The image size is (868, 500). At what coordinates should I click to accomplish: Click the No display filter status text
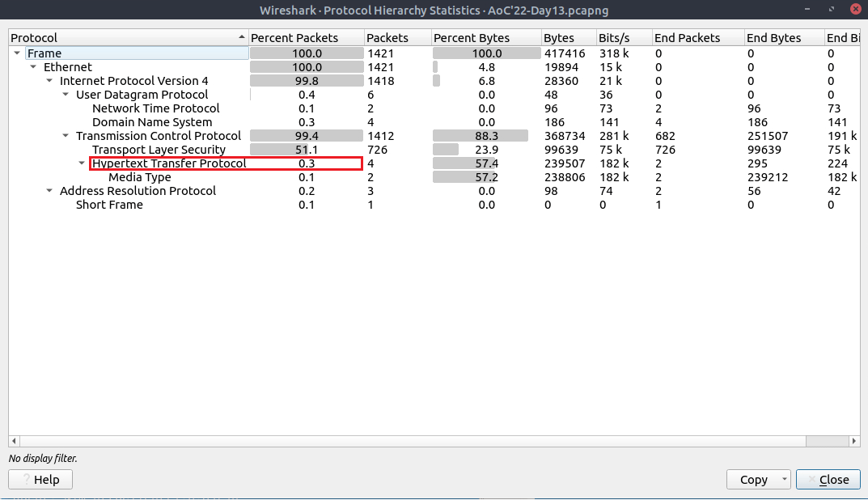click(x=43, y=459)
